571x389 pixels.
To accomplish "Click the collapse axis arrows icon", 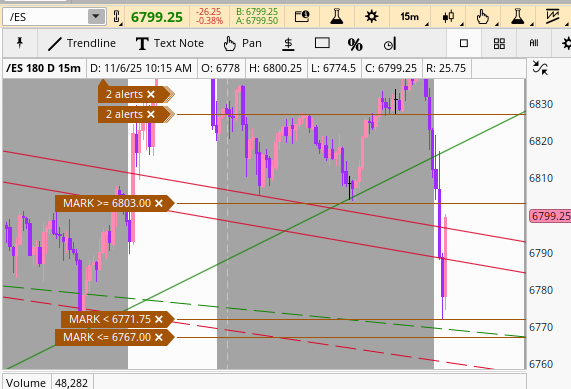I will tap(540, 68).
